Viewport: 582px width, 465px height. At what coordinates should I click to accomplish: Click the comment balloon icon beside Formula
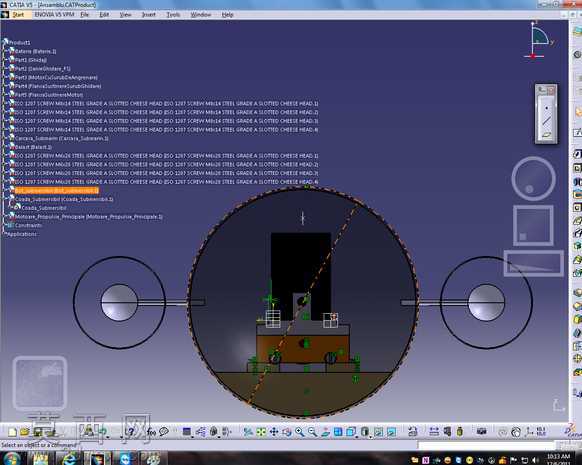click(x=164, y=432)
